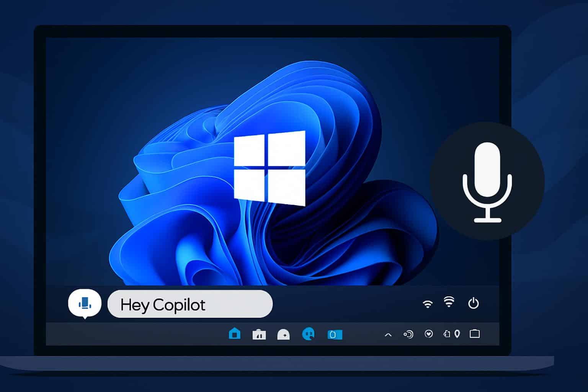The image size is (588, 392).
Task: Click the larger Wi-Fi icon
Action: point(449,302)
